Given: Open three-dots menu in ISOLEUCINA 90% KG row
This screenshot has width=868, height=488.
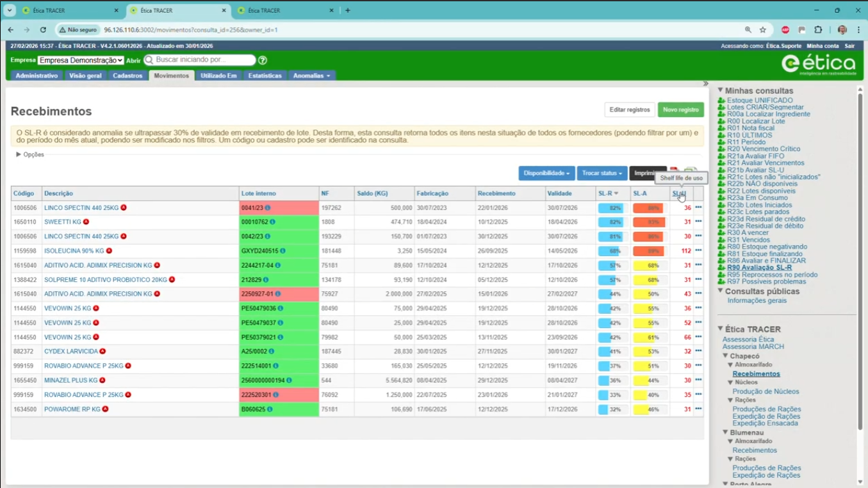Looking at the screenshot, I should [698, 250].
